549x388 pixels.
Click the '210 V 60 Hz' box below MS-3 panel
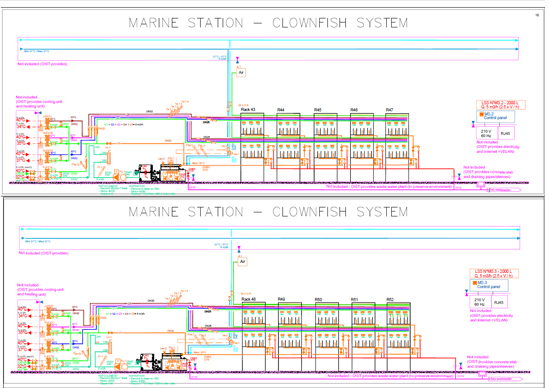[480, 302]
